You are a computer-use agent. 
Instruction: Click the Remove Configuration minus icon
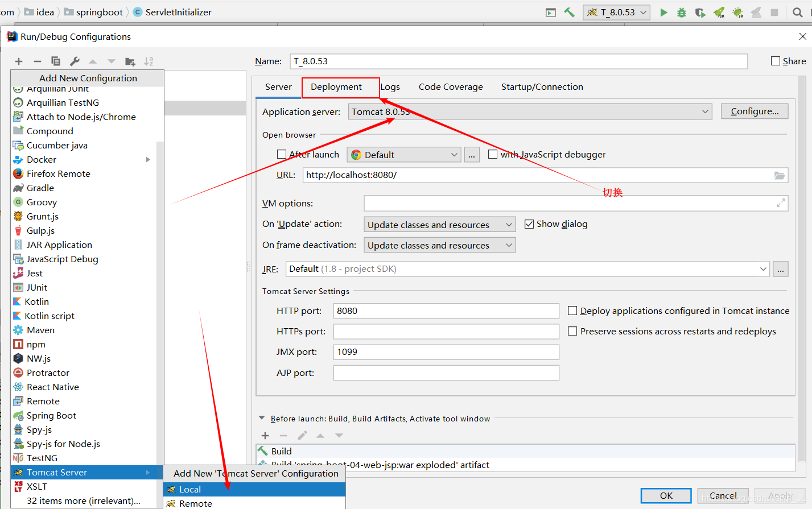pyautogui.click(x=38, y=61)
